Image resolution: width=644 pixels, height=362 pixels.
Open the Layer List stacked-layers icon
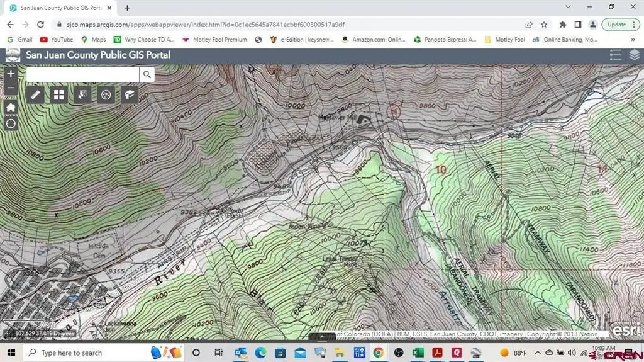(x=634, y=55)
